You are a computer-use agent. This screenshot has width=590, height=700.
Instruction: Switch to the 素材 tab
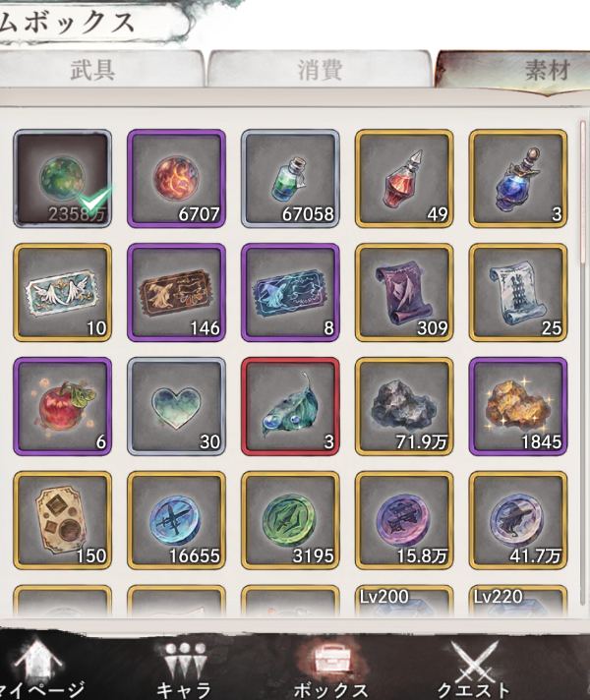513,71
